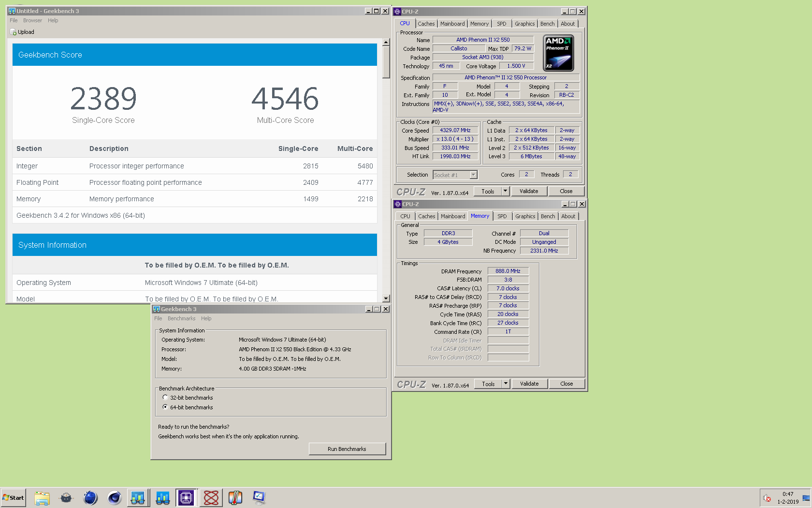This screenshot has width=812, height=508.
Task: Click the small Geekbench 3 dialog title icon
Action: pyautogui.click(x=157, y=309)
